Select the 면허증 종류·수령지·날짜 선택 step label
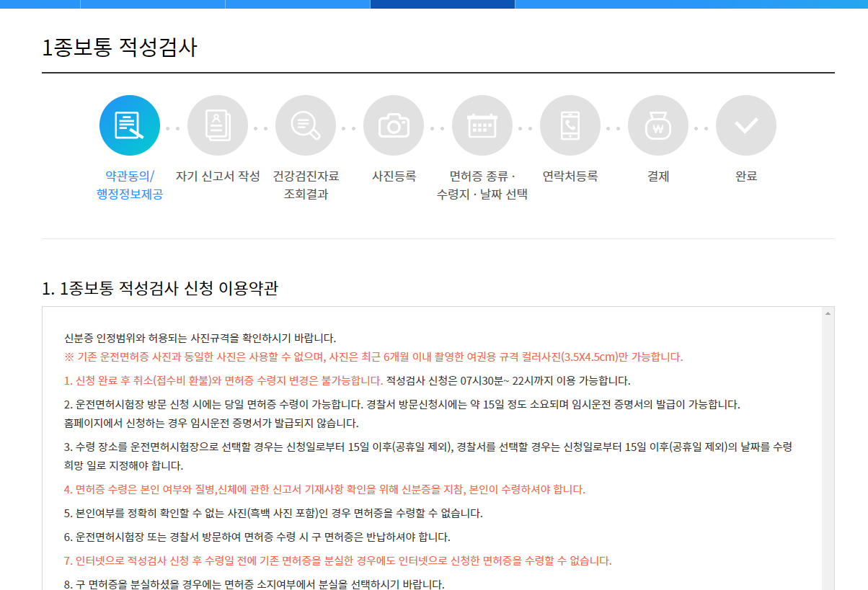This screenshot has width=868, height=590. pos(482,183)
